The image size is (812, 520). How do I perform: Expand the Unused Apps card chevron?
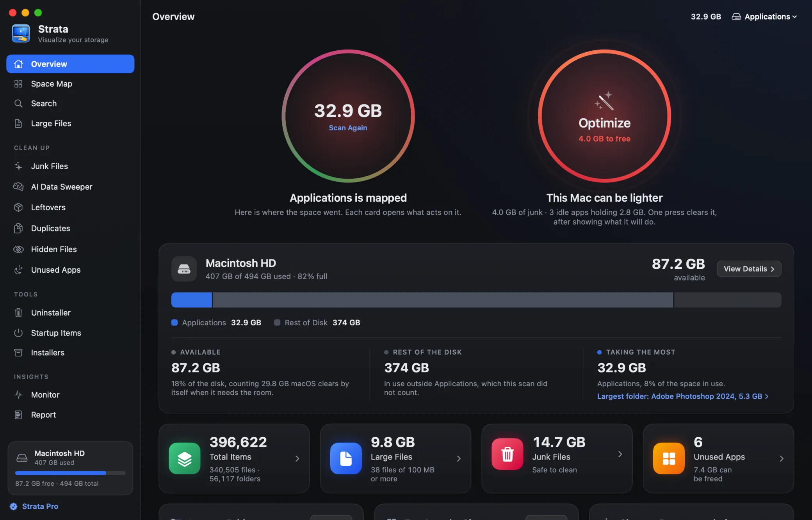click(782, 458)
